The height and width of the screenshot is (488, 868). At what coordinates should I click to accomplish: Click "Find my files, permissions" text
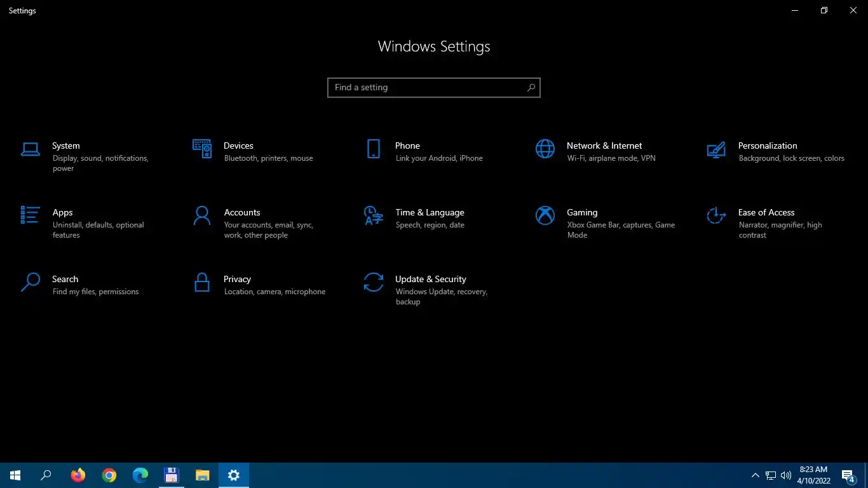click(95, 292)
